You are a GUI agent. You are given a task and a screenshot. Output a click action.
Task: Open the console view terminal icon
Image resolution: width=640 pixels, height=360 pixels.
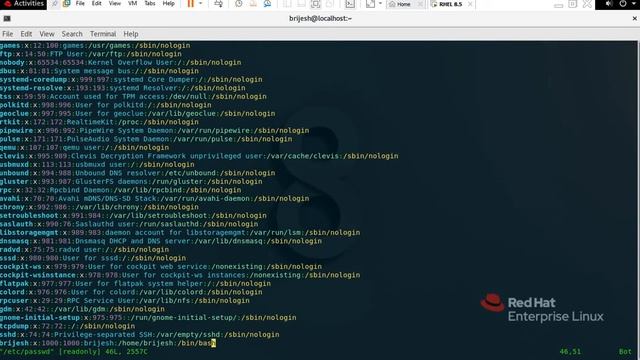pos(350,4)
